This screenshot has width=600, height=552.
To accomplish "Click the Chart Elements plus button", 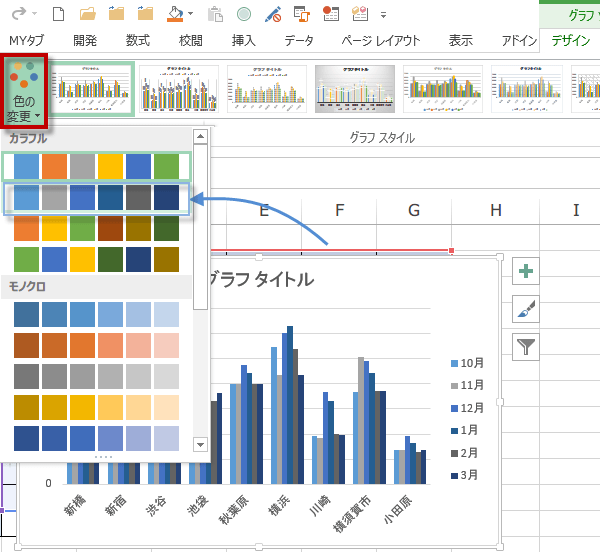I will pos(526,272).
